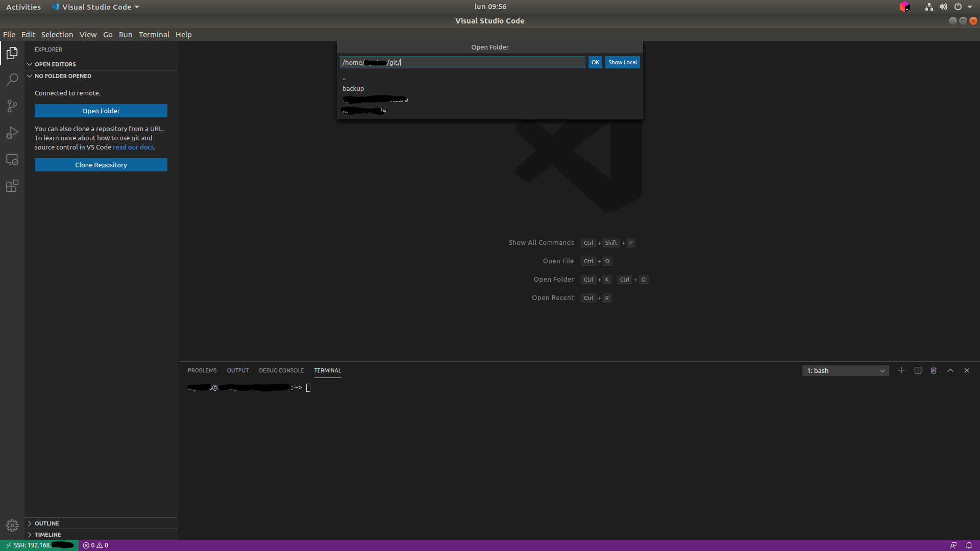
Task: Open the network system tray icon
Action: tap(929, 7)
